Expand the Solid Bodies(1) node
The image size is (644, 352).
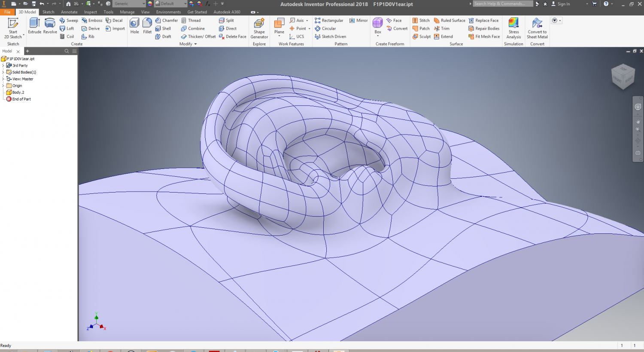coord(3,72)
